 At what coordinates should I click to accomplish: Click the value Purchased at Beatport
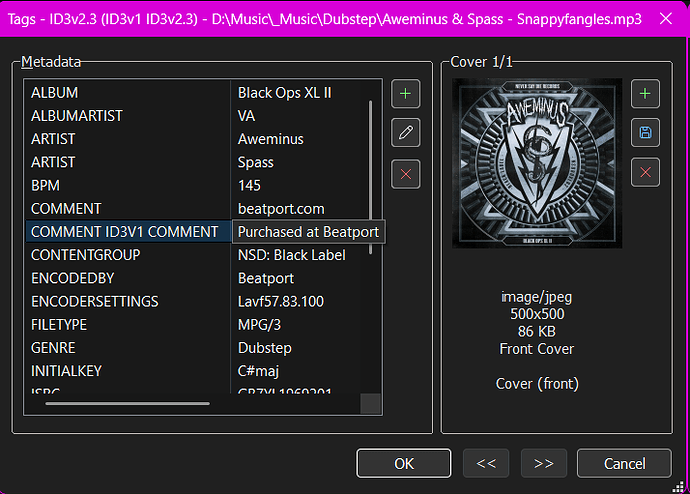308,232
